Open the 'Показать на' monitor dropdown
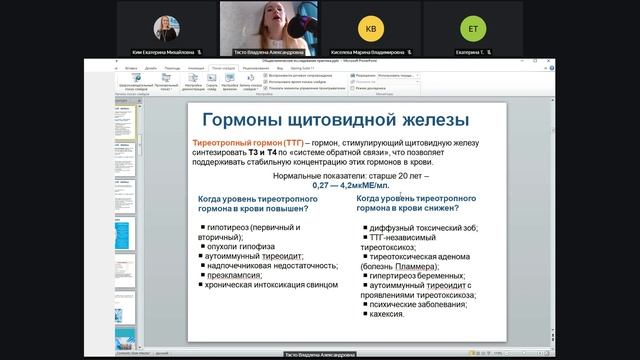The height and width of the screenshot is (360, 640). pos(398,82)
